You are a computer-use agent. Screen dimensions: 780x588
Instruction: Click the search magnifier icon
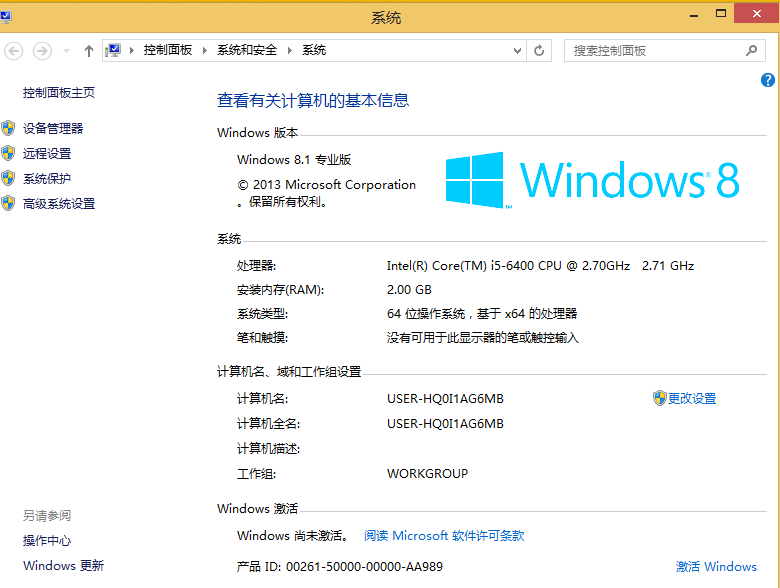(x=752, y=50)
